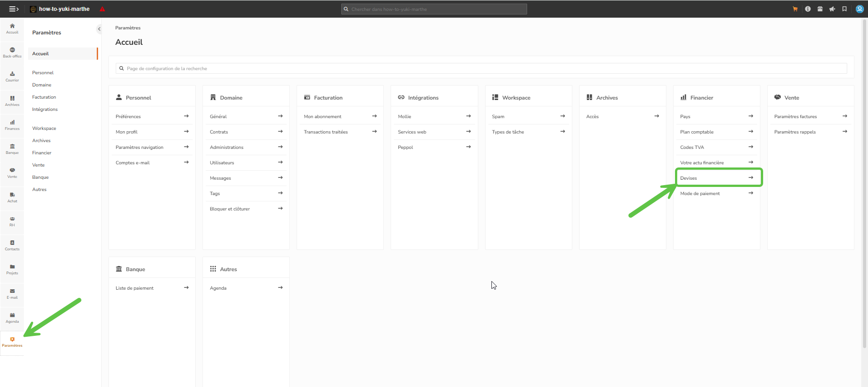The width and height of the screenshot is (868, 387).
Task: Open the Vente icon in left rail
Action: tap(12, 173)
